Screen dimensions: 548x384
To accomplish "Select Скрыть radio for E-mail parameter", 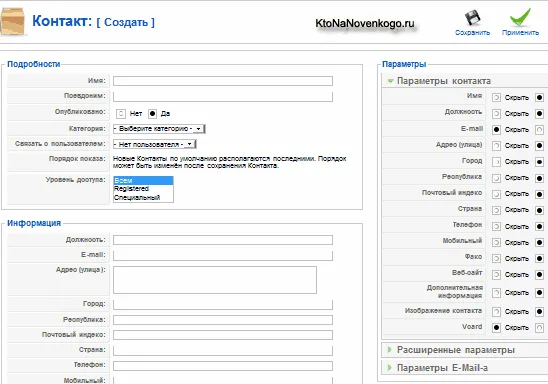I will click(496, 130).
